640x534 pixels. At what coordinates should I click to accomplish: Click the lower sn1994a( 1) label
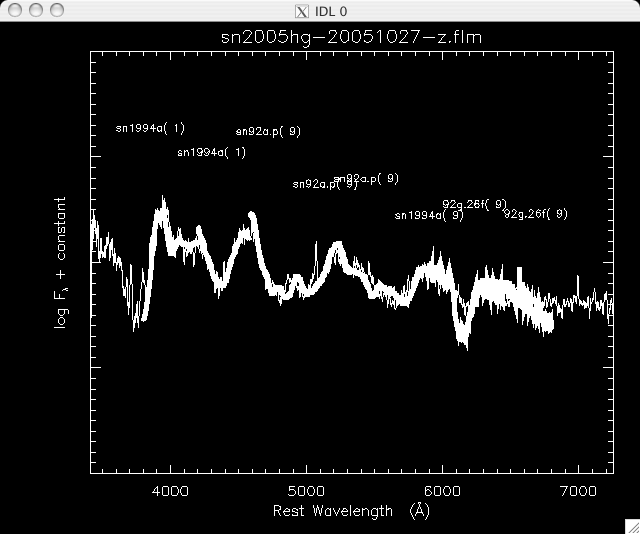pos(211,153)
